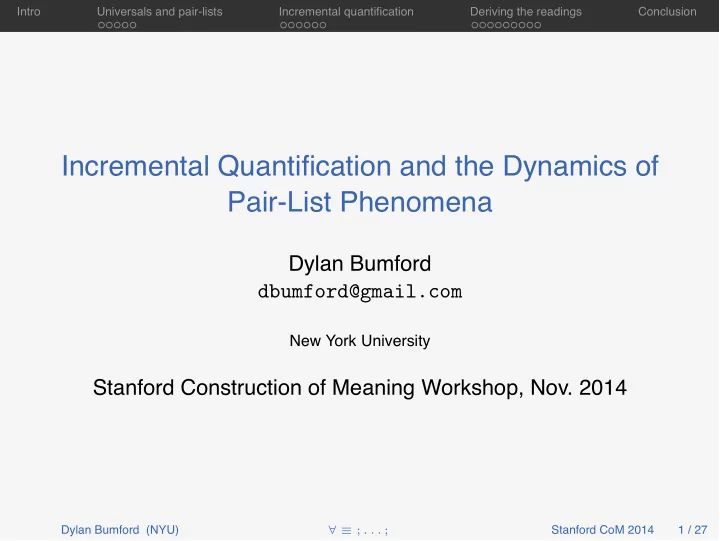Jump to the Conclusion section
Image resolution: width=720 pixels, height=541 pixels.
pyautogui.click(x=667, y=11)
